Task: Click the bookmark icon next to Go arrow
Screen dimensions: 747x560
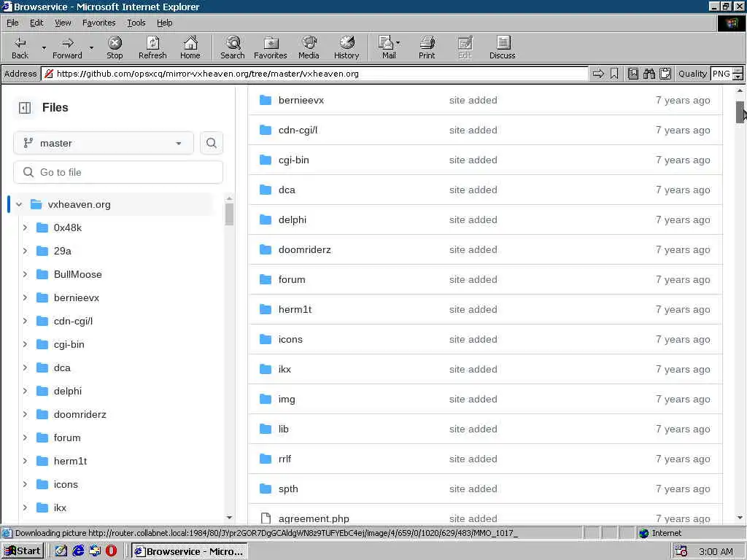Action: tap(614, 74)
